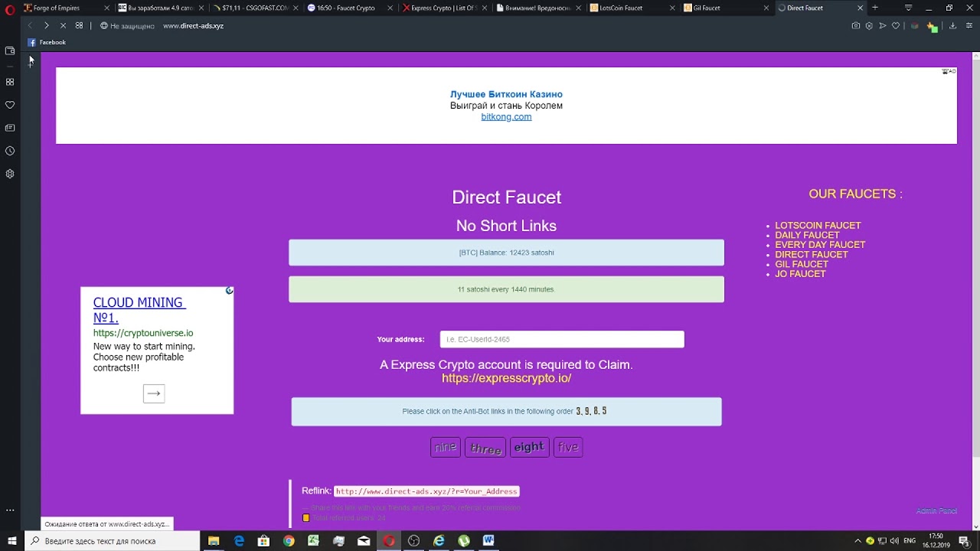This screenshot has width=980, height=551.
Task: Click the Windows taskbar search box
Action: [x=113, y=541]
